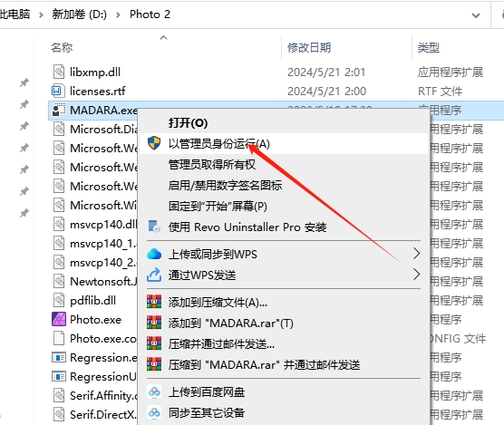Click Baidu Netdisk icon beside 同步至其它设备
Screen dimensions: 504x425
click(154, 412)
